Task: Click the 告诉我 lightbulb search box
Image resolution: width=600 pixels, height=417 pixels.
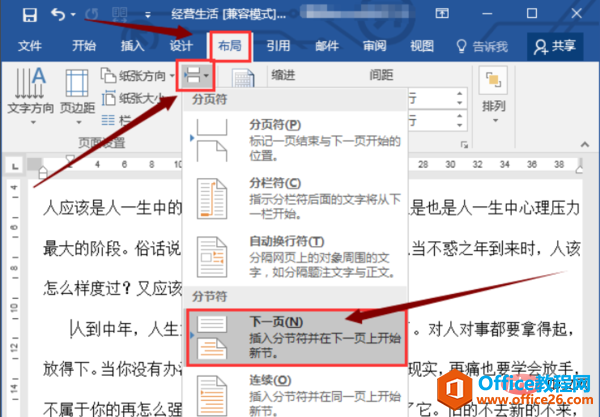Action: tap(482, 46)
